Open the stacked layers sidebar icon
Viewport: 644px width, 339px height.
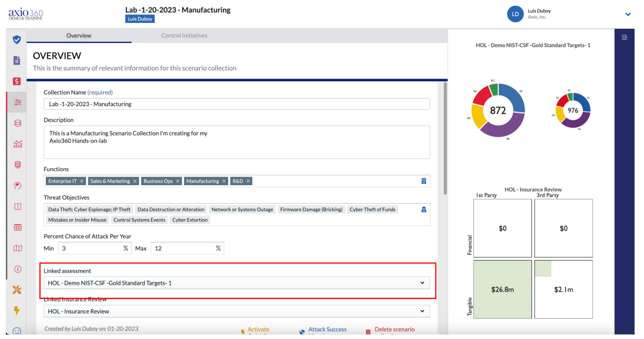pos(18,123)
